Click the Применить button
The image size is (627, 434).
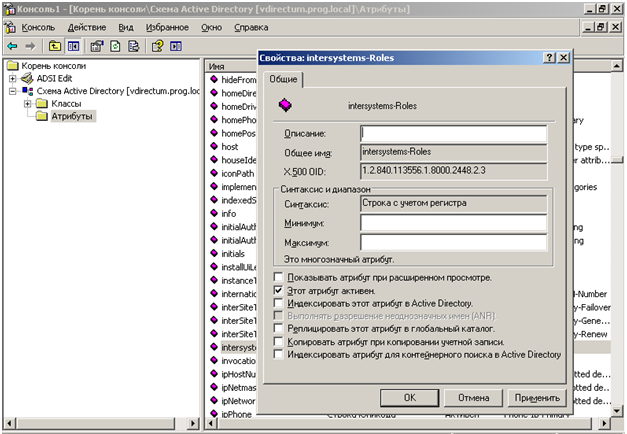pyautogui.click(x=537, y=398)
